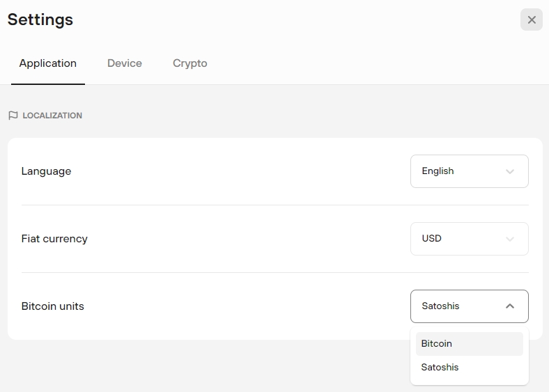Click the chevron in the Language dropdown
This screenshot has height=392, width=549.
510,171
